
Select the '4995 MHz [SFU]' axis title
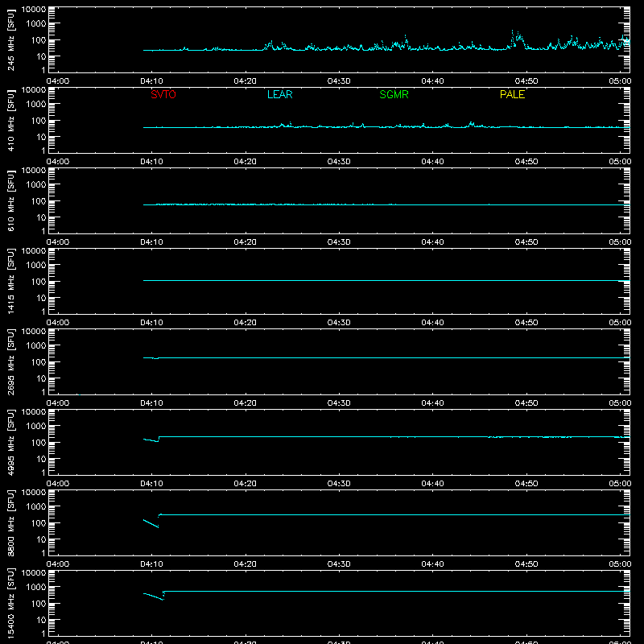point(10,442)
